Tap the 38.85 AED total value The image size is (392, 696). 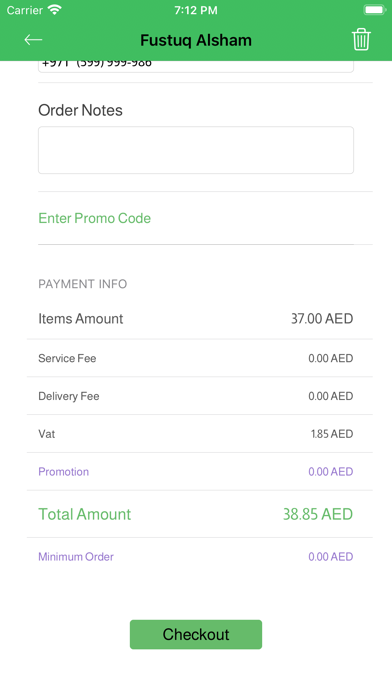(x=318, y=514)
